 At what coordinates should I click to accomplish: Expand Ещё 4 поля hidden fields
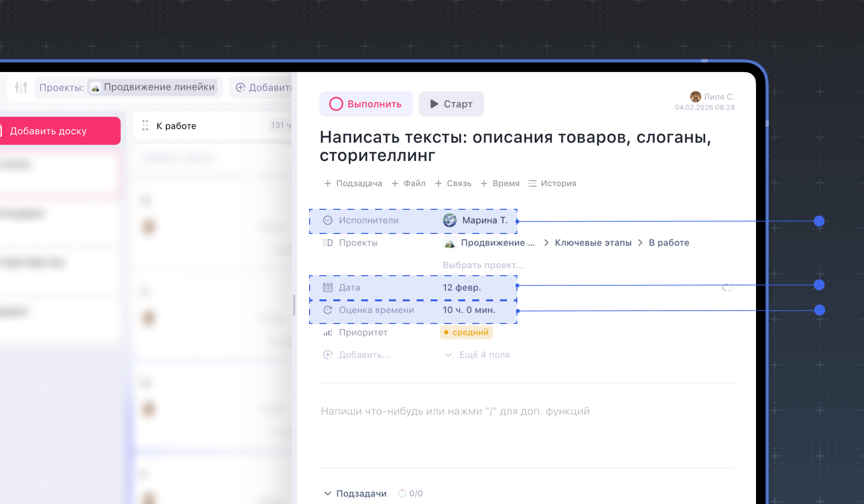point(477,355)
